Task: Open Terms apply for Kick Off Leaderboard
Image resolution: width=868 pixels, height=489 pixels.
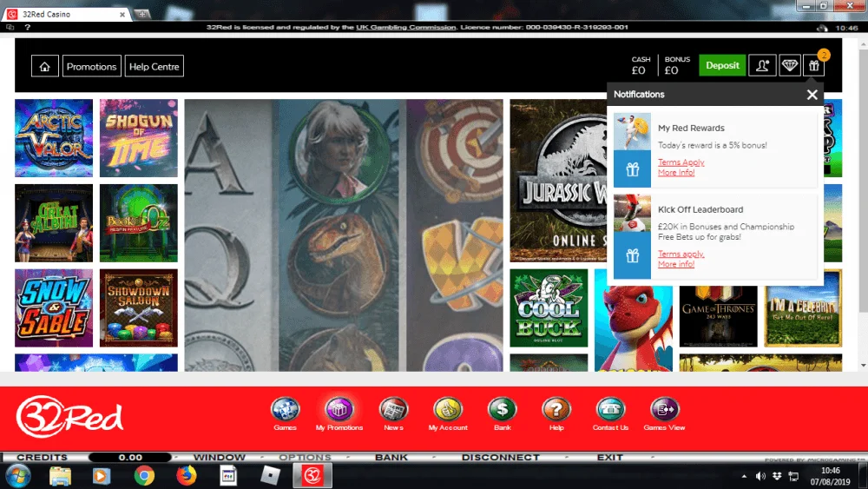Action: click(681, 254)
